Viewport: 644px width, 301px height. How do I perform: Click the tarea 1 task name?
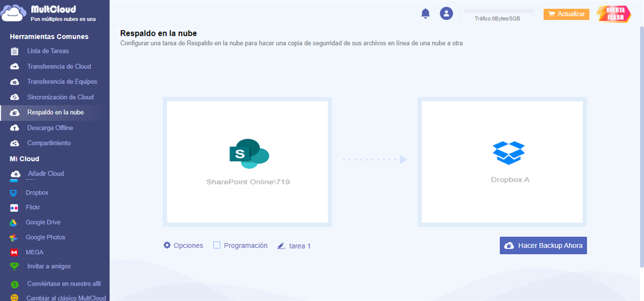tap(300, 246)
